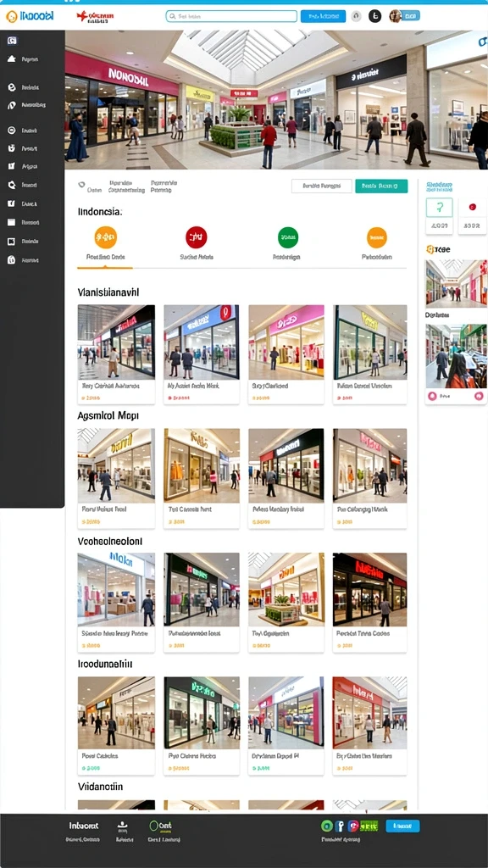Click the gray circular icon beside blue header button

[357, 16]
